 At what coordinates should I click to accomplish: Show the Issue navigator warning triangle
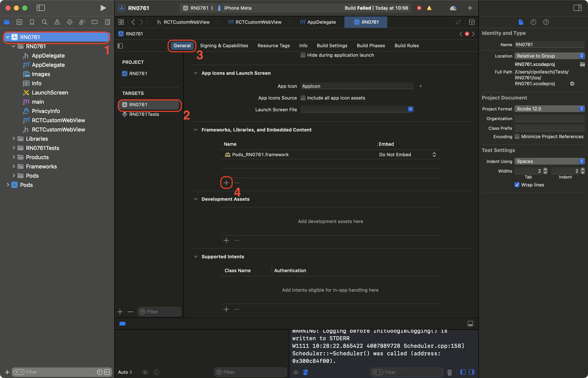(x=57, y=22)
